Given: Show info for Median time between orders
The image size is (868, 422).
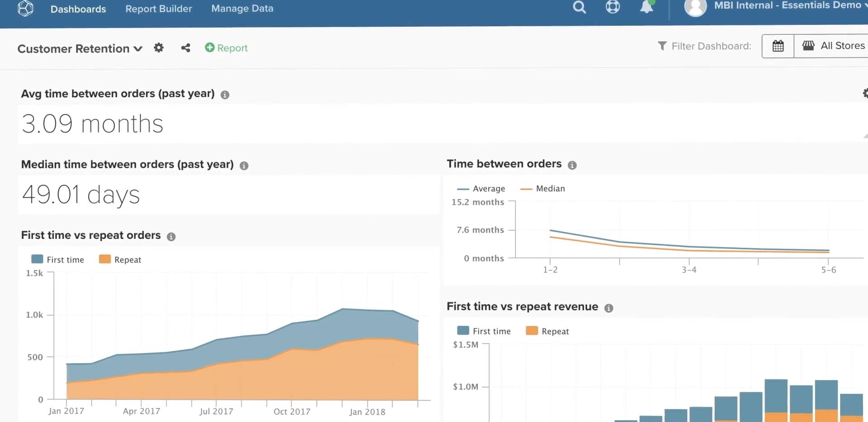Looking at the screenshot, I should coord(244,166).
